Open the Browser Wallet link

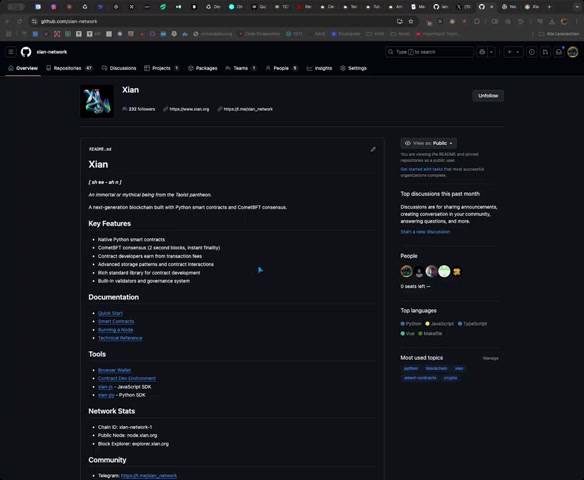tap(114, 370)
